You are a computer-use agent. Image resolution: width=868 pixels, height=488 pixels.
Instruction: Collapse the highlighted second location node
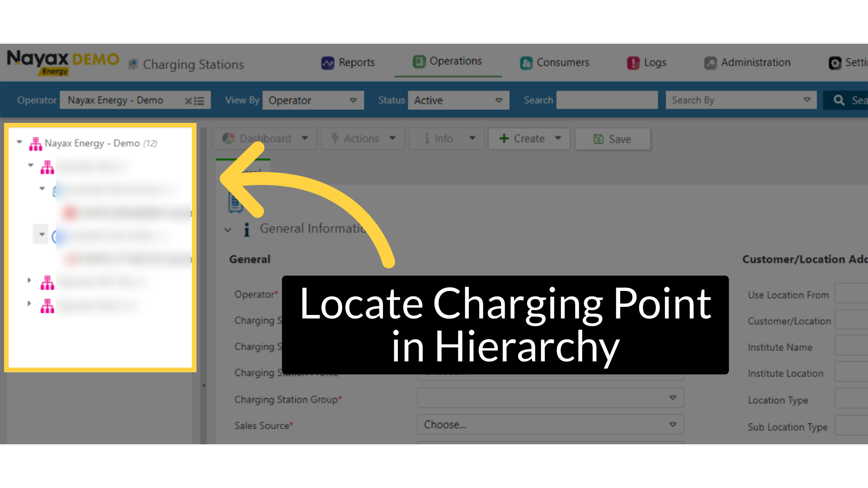point(41,234)
